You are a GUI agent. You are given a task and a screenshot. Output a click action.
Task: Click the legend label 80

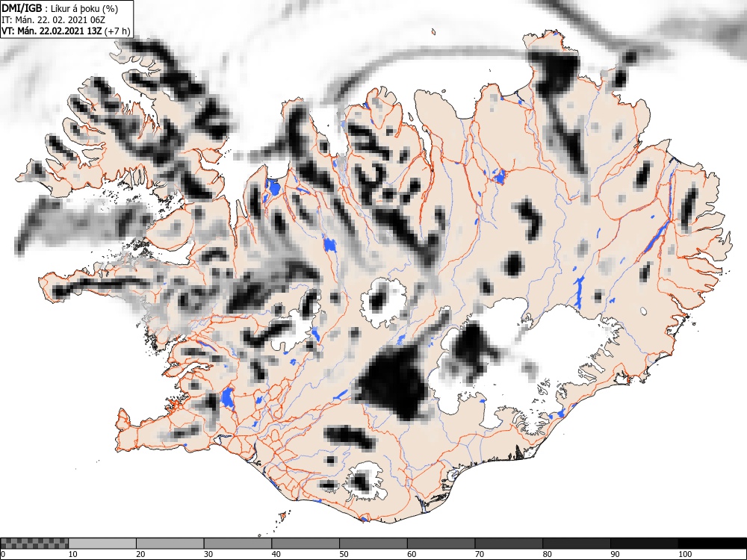tap(547, 554)
